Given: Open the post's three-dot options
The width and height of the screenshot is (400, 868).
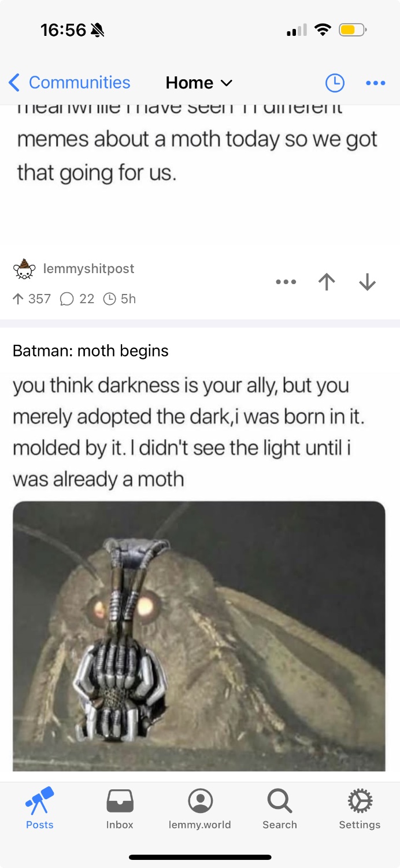Looking at the screenshot, I should pyautogui.click(x=286, y=282).
